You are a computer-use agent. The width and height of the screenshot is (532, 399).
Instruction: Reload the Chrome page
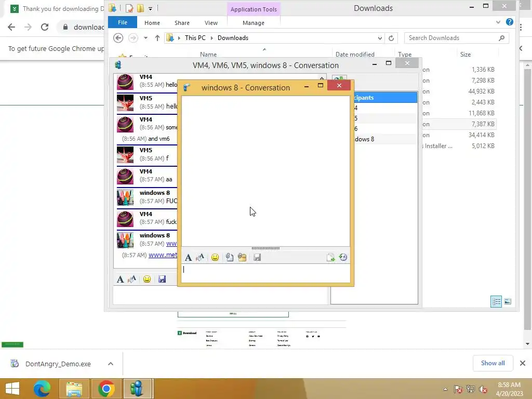45,27
